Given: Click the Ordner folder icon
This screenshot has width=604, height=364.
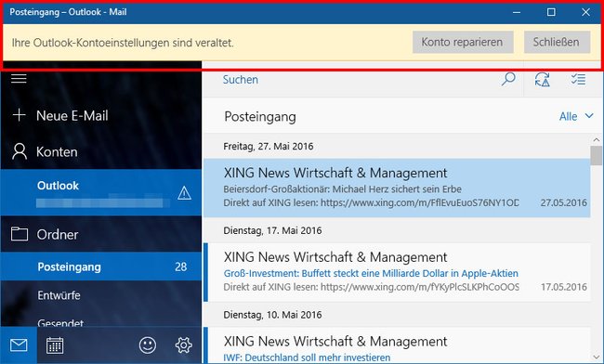Looking at the screenshot, I should coord(20,234).
